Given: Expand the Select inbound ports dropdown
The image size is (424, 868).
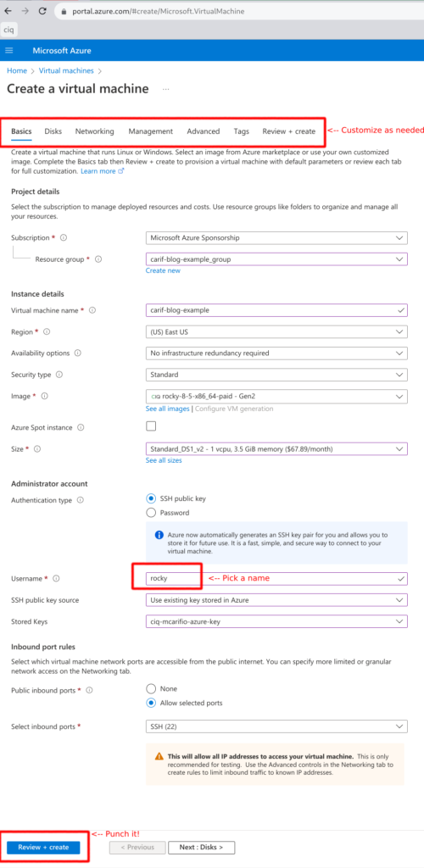Looking at the screenshot, I should pos(276,726).
